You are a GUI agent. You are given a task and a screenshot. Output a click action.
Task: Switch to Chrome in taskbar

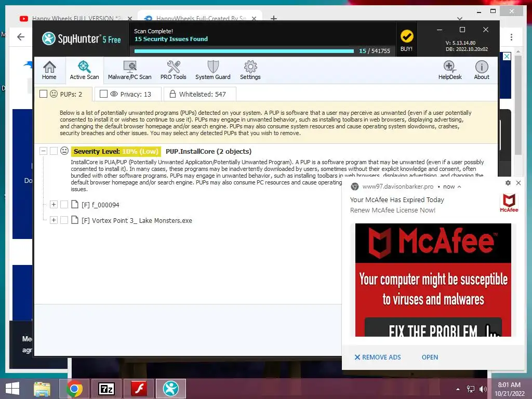[74, 389]
